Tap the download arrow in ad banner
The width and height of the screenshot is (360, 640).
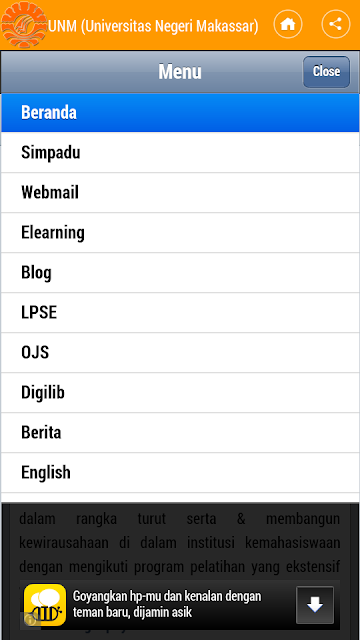pos(315,605)
